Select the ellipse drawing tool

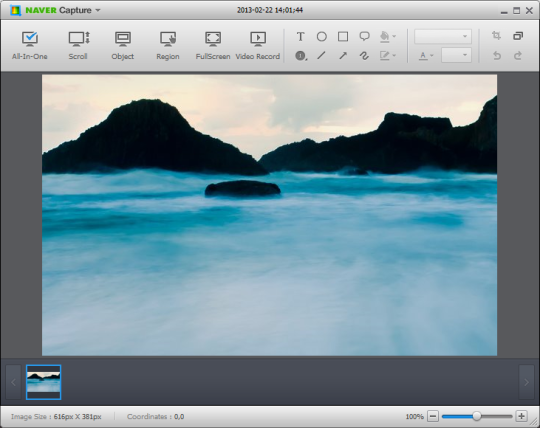pyautogui.click(x=322, y=36)
